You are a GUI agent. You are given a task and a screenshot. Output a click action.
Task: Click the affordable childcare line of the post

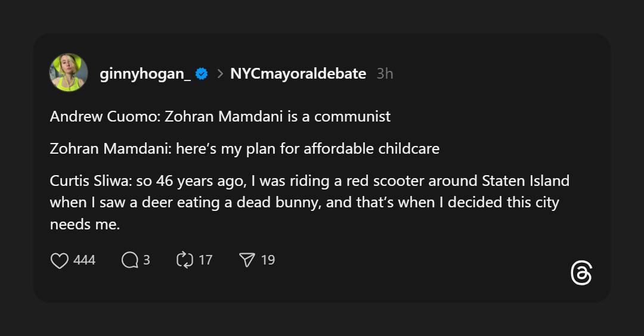244,148
